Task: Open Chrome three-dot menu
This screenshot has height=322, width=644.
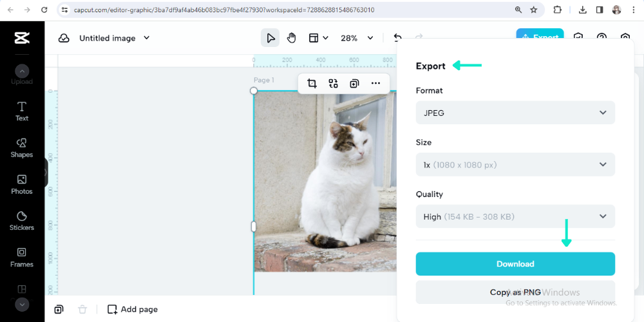Action: [x=634, y=10]
